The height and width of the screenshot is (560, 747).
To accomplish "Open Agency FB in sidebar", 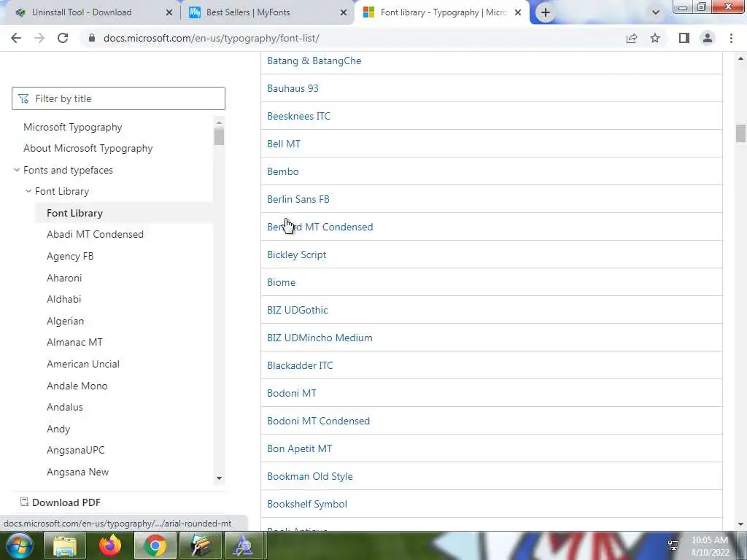I will pyautogui.click(x=70, y=256).
